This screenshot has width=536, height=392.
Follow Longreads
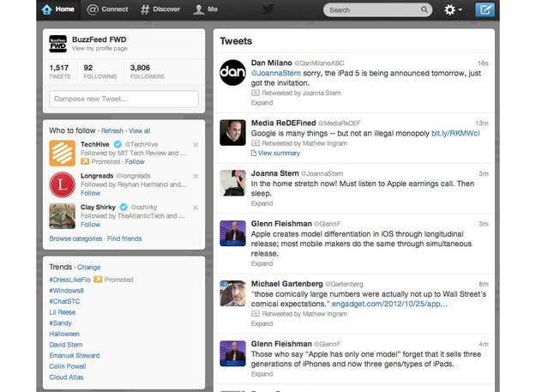point(90,193)
